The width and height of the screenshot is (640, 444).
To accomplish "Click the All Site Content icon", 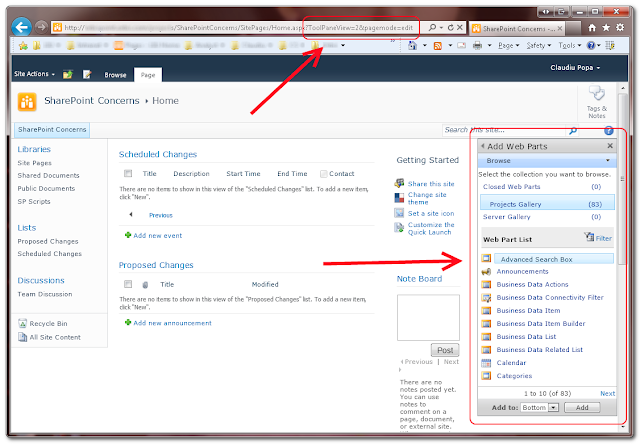I will pyautogui.click(x=22, y=337).
